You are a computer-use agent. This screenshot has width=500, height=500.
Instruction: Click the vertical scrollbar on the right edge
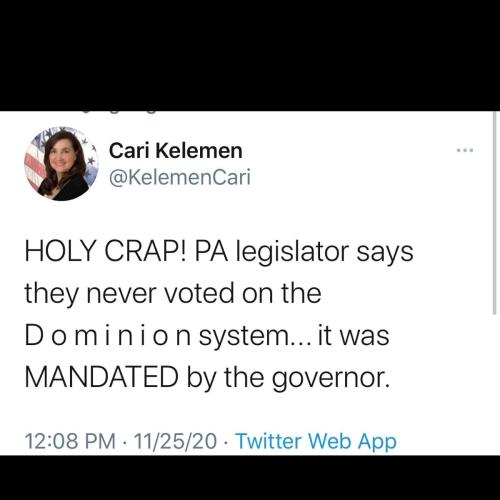[x=495, y=213]
